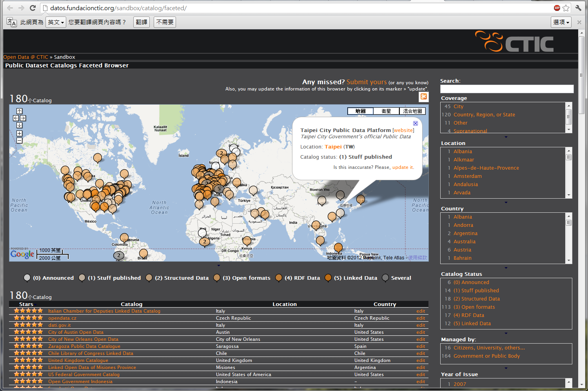
Task: Filter Catalog Status by (3) Open formats
Action: tap(474, 307)
